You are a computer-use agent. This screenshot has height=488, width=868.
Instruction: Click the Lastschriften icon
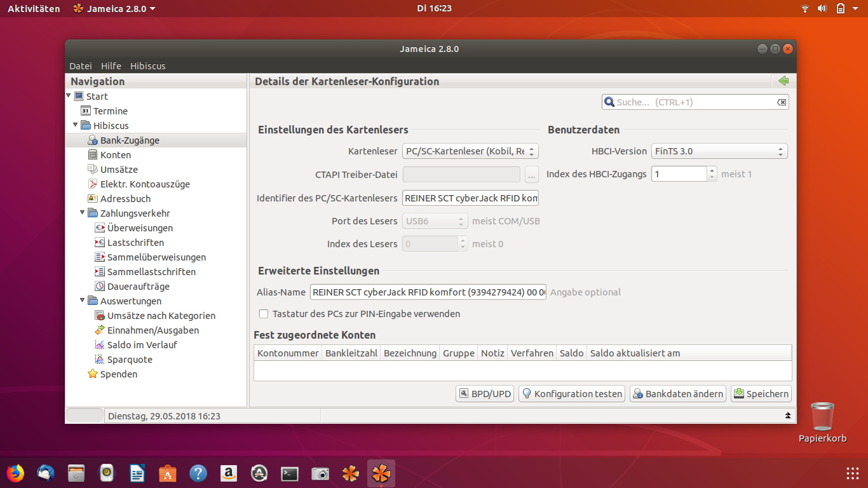pos(100,243)
